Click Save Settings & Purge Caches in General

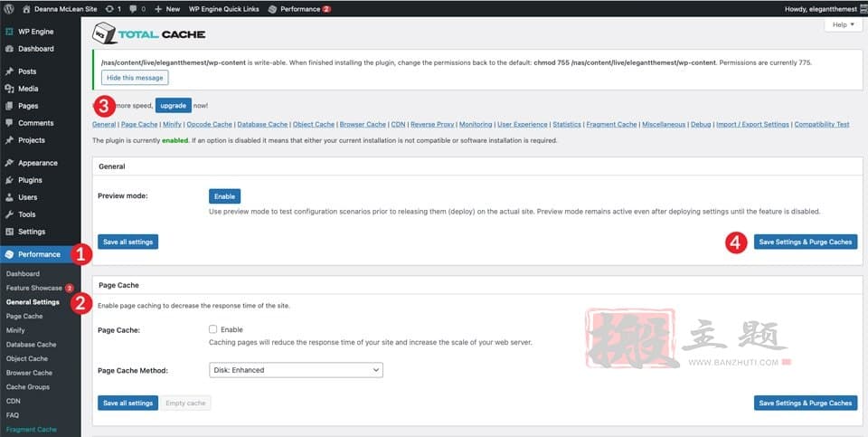coord(806,242)
